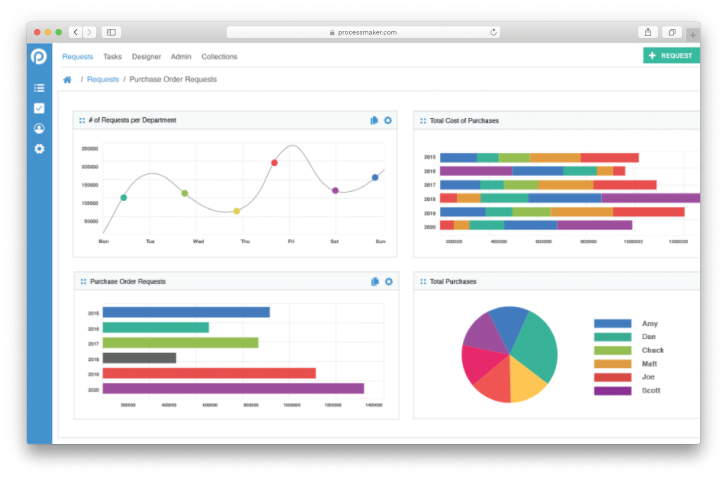Click the yellow data point on line chart
Image resolution: width=727 pixels, height=477 pixels.
coord(236,211)
